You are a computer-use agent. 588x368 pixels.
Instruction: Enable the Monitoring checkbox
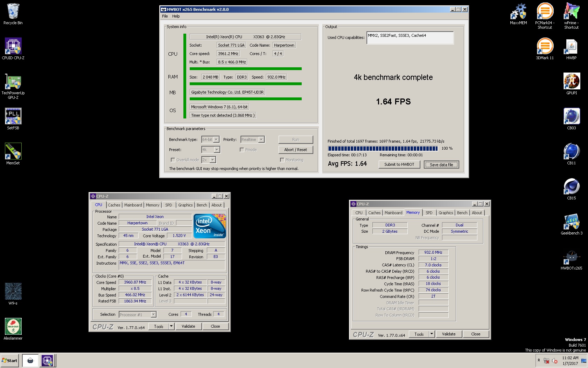coord(282,160)
